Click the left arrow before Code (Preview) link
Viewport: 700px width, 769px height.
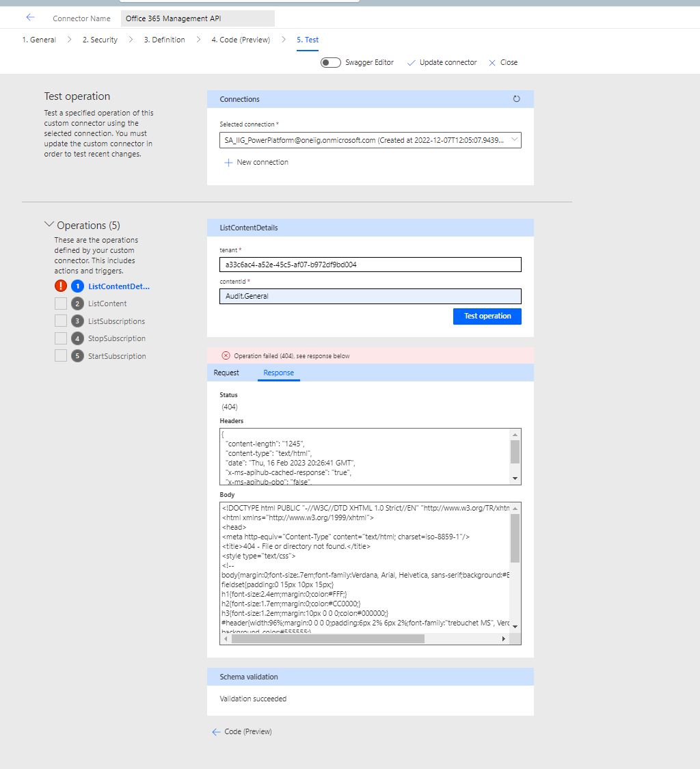pyautogui.click(x=216, y=731)
